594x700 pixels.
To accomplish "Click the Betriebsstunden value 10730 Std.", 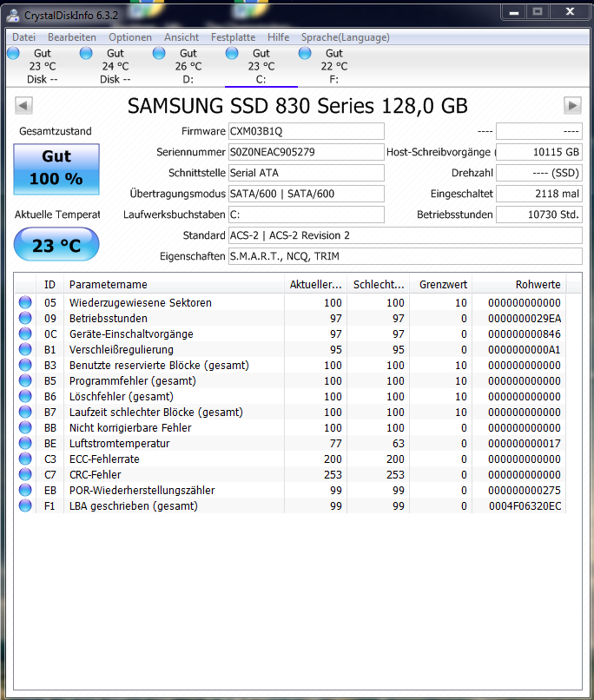I will [539, 215].
